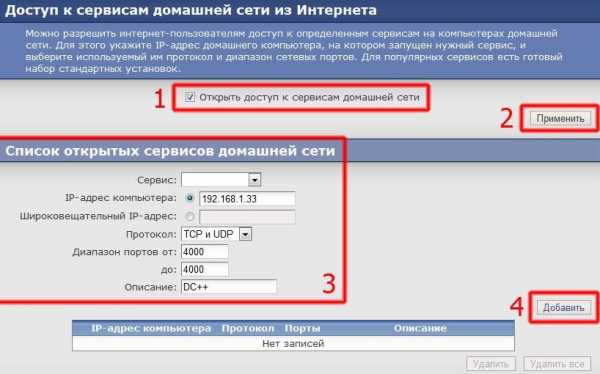
Task: Click the Описание table column header
Action: tap(420, 328)
